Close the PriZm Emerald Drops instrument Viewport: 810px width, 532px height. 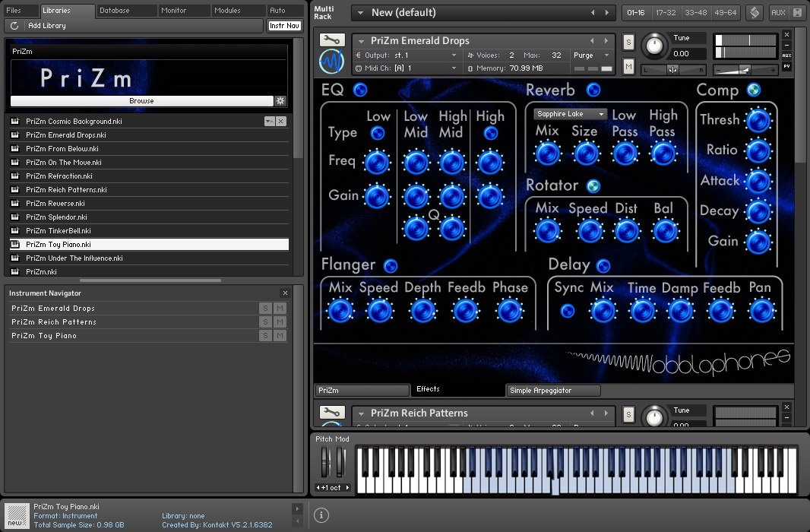(x=786, y=35)
